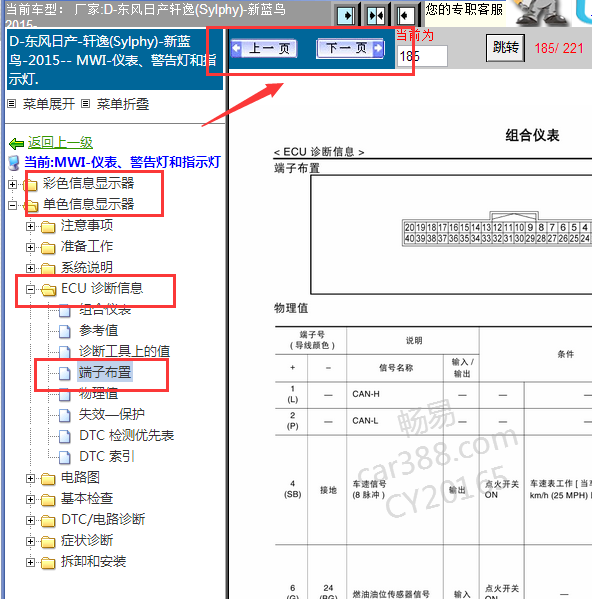Click the 组合仪表 page heading

pos(532,135)
